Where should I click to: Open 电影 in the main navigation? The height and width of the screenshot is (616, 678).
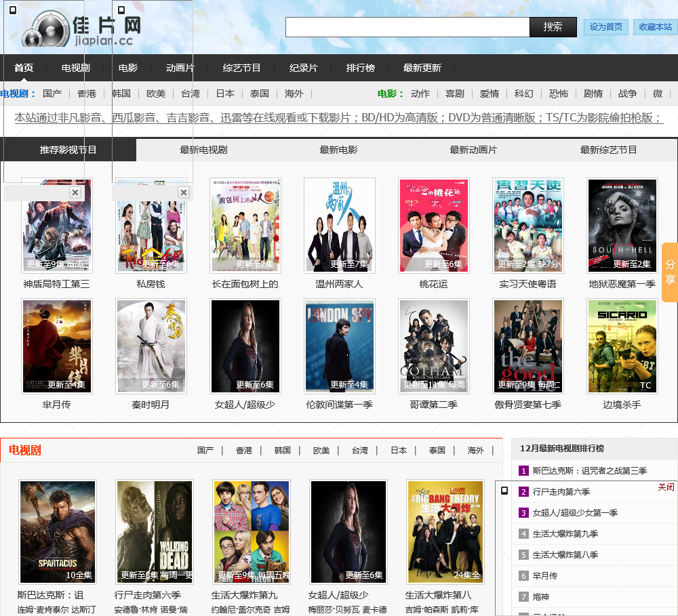point(128,68)
